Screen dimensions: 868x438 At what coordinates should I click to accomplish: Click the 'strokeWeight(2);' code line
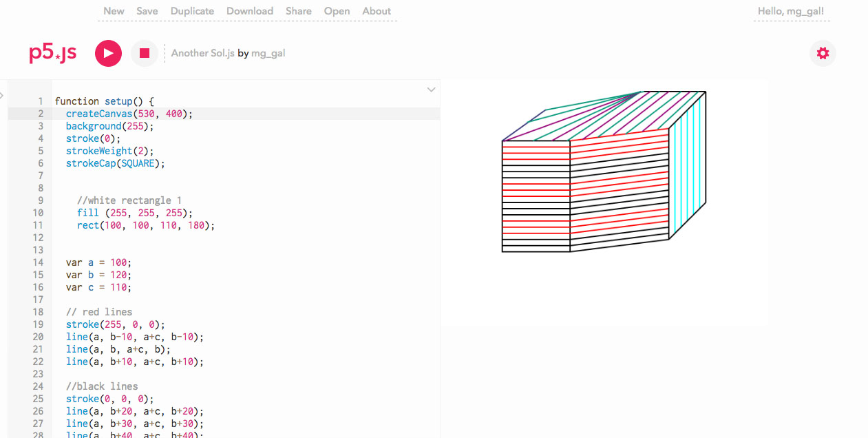pos(110,151)
